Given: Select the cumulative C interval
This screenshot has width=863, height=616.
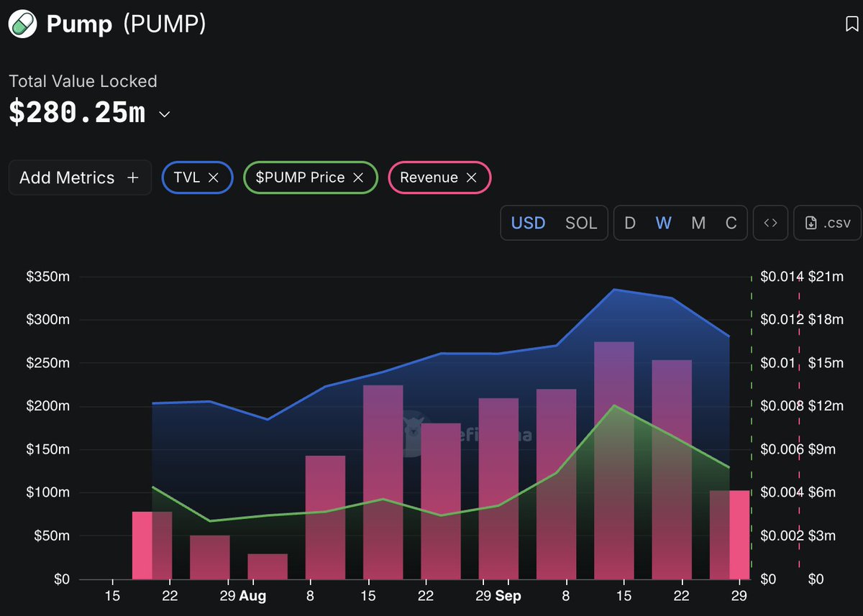Looking at the screenshot, I should pos(731,223).
